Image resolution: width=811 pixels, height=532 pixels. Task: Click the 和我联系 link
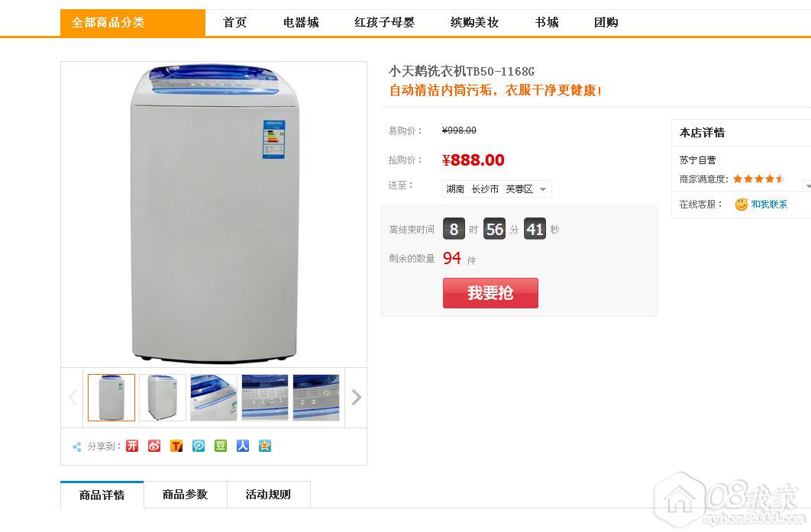coord(769,205)
